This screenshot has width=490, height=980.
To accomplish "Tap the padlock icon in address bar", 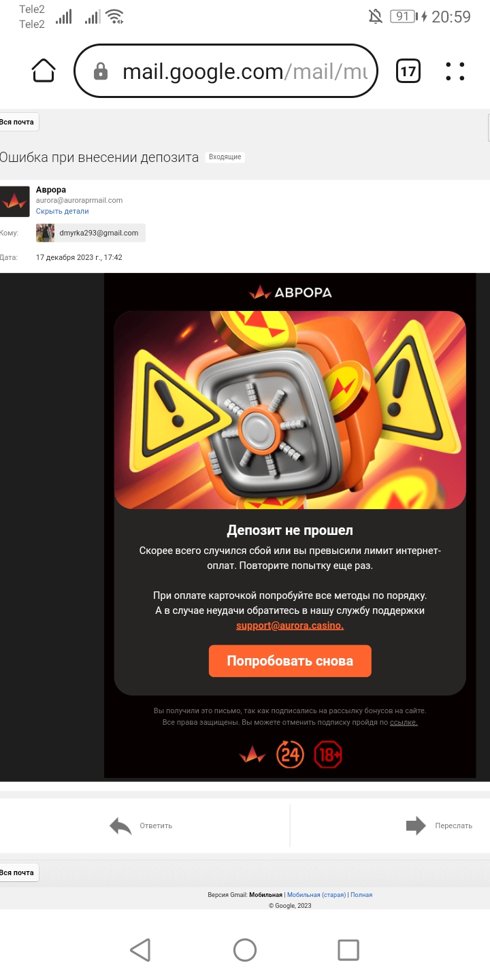I will pyautogui.click(x=101, y=71).
